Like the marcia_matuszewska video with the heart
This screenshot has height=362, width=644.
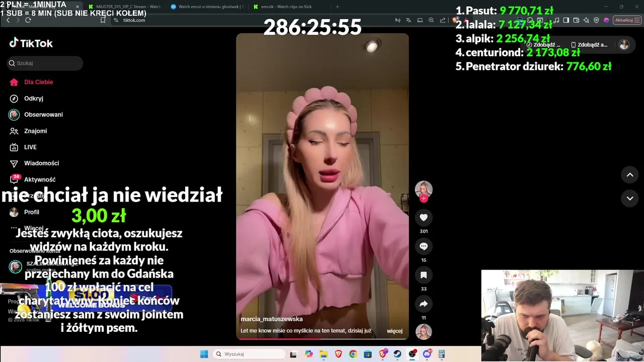(x=424, y=218)
